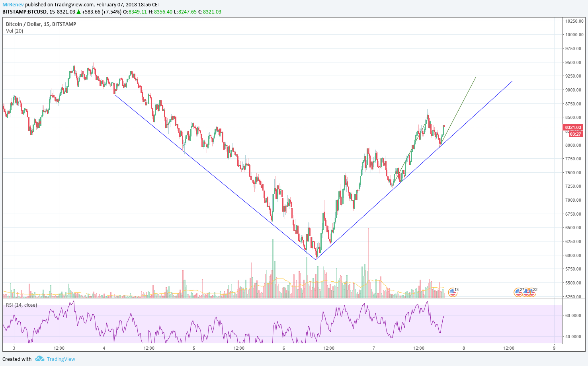Follow the TradingView link in footer
This screenshot has width=588, height=366.
pyautogui.click(x=61, y=359)
